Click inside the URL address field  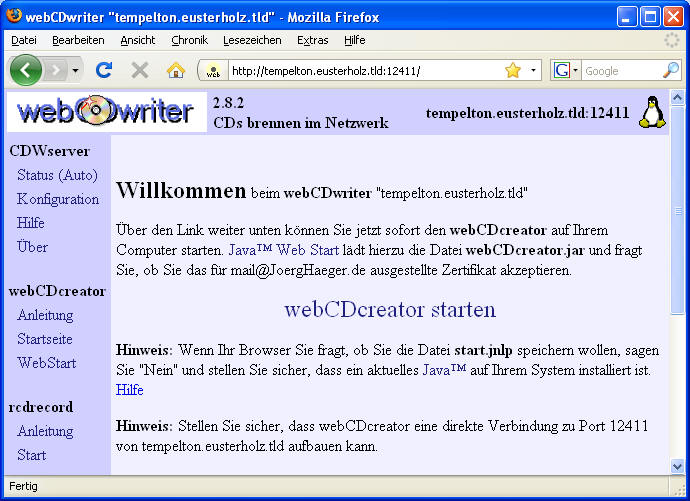tap(360, 71)
